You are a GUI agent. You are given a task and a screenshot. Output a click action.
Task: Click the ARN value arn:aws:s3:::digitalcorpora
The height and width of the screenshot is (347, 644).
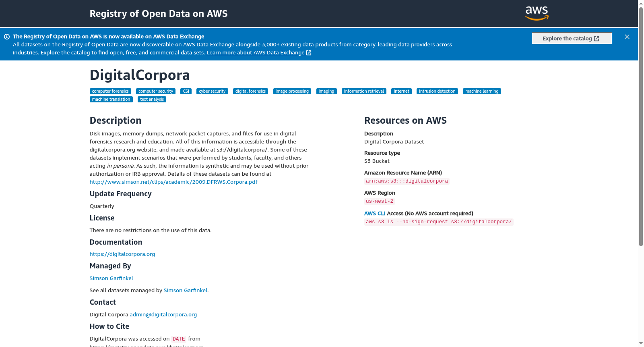click(x=407, y=181)
